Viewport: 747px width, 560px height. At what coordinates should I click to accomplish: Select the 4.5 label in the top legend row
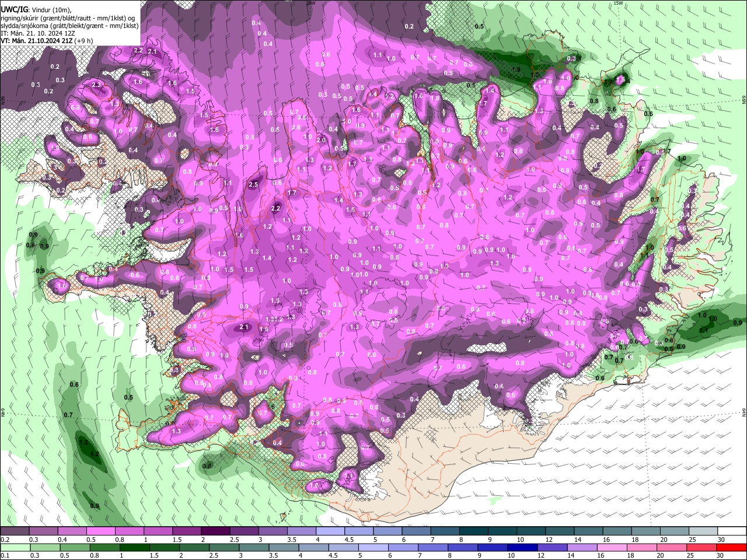click(349, 540)
